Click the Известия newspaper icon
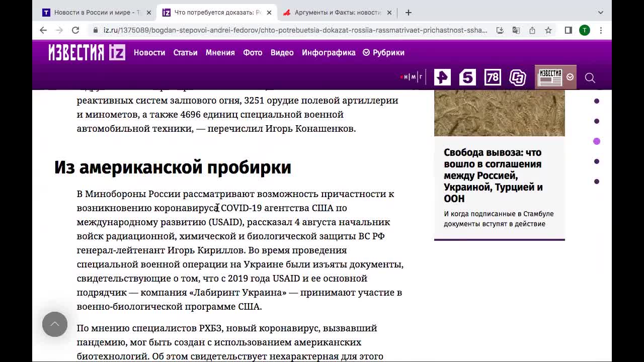 (x=550, y=77)
